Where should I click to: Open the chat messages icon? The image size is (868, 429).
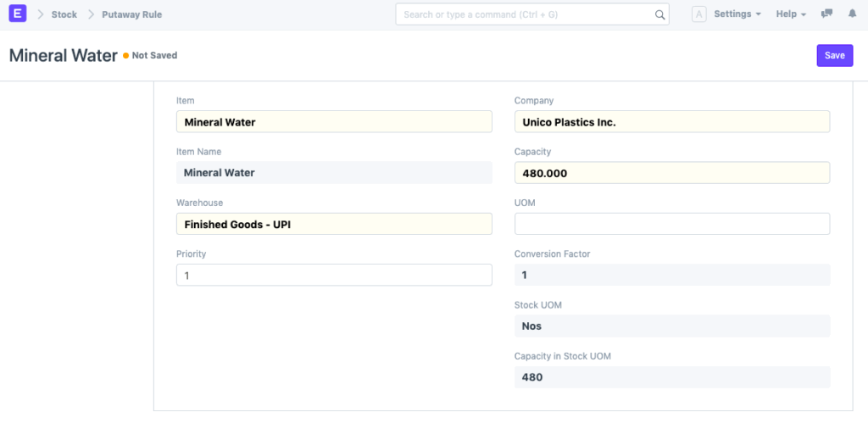pos(826,14)
